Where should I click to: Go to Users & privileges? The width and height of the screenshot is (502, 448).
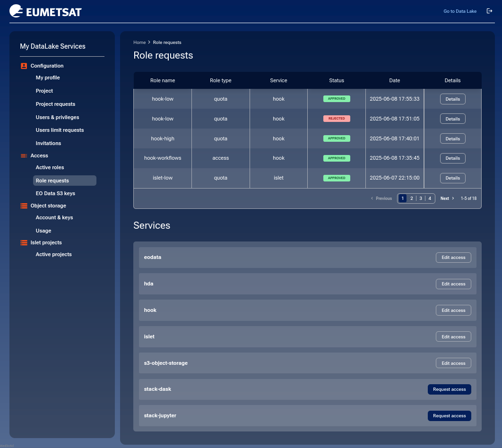click(x=57, y=117)
